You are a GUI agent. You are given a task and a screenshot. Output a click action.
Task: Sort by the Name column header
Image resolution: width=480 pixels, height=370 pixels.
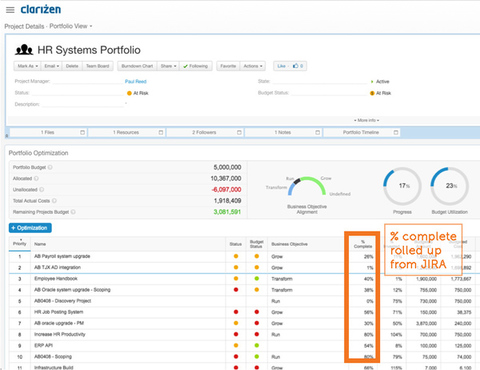click(x=40, y=244)
